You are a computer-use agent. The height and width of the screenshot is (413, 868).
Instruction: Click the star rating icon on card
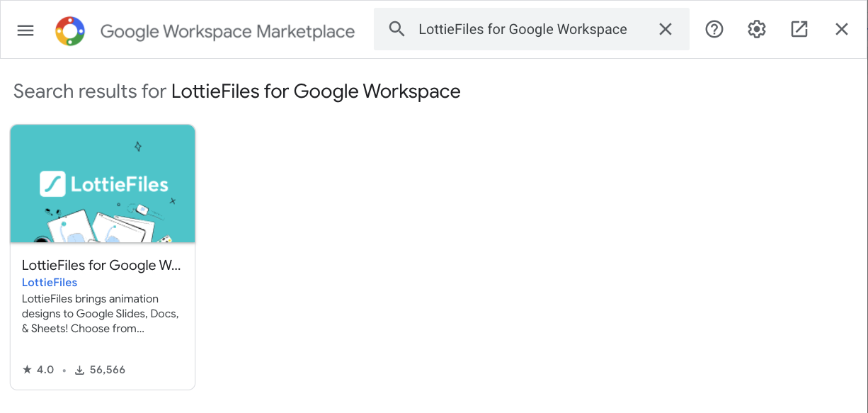(x=27, y=370)
